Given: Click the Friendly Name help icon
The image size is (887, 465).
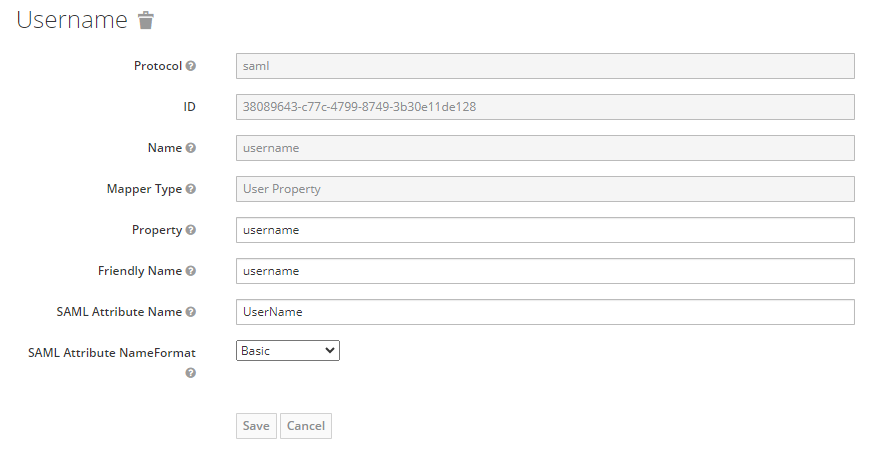Looking at the screenshot, I should click(x=191, y=271).
